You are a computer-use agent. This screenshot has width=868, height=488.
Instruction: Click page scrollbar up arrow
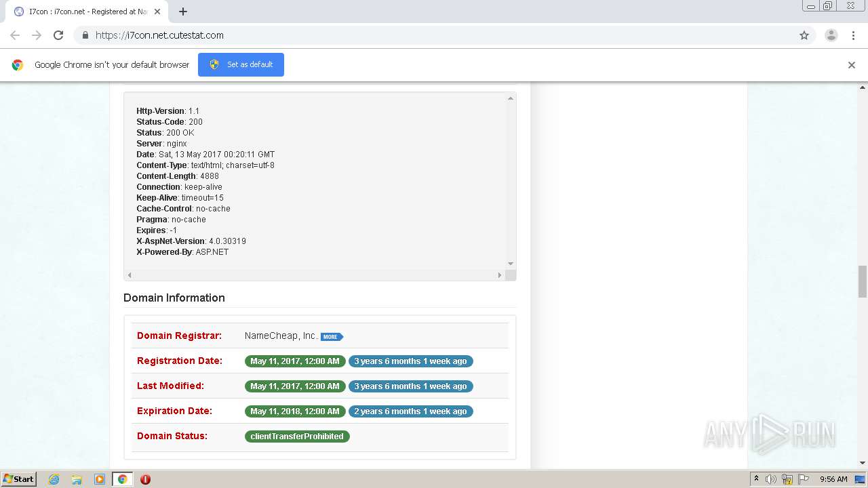pos(863,87)
